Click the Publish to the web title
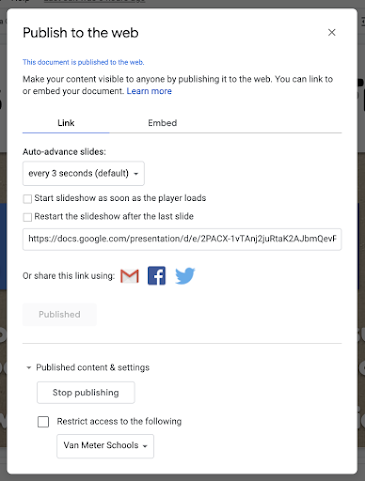This screenshot has height=481, width=365. pyautogui.click(x=80, y=33)
